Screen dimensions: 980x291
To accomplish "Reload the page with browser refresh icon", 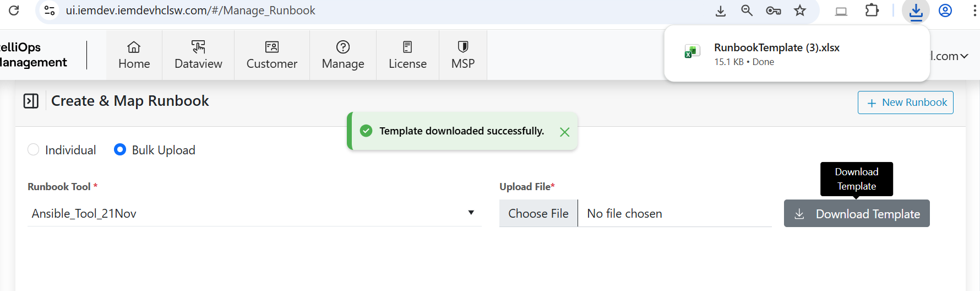I will pyautogui.click(x=14, y=10).
